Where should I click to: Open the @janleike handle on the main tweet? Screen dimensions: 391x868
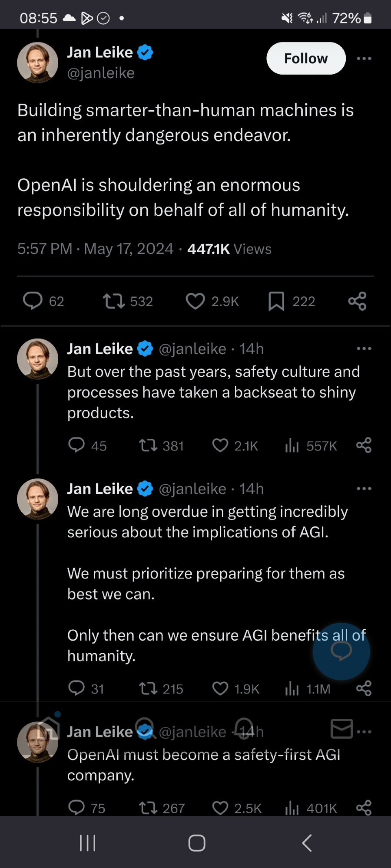(x=101, y=73)
